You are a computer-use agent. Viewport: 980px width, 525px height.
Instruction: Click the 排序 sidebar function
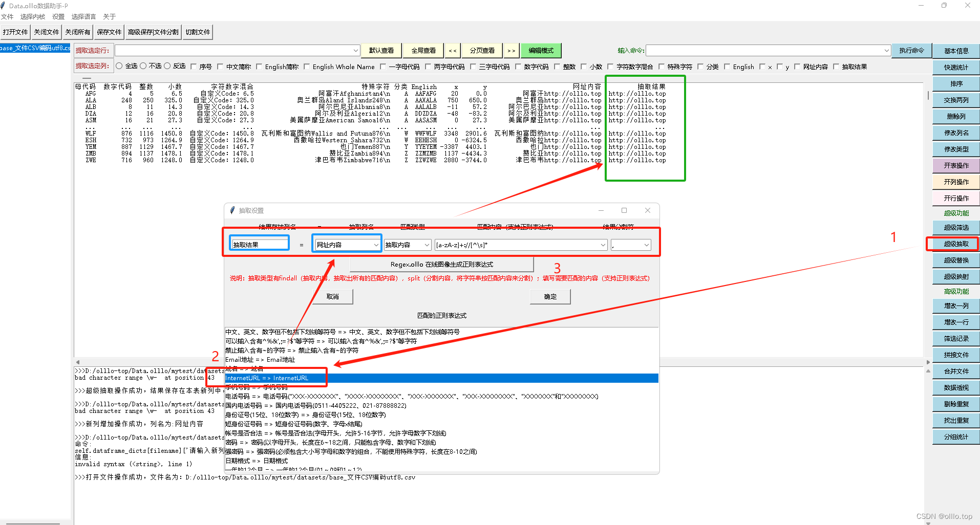coord(954,83)
